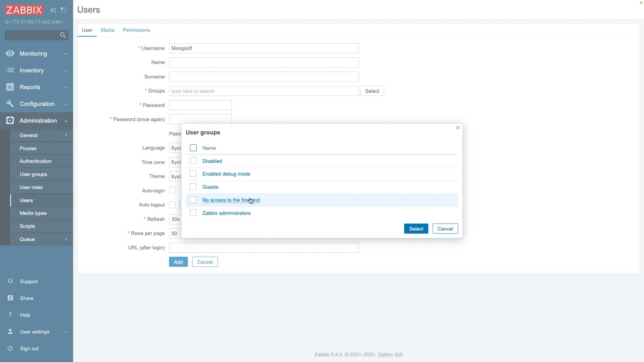Expand User settings menu chevron
This screenshot has height=362, width=644.
click(66, 332)
